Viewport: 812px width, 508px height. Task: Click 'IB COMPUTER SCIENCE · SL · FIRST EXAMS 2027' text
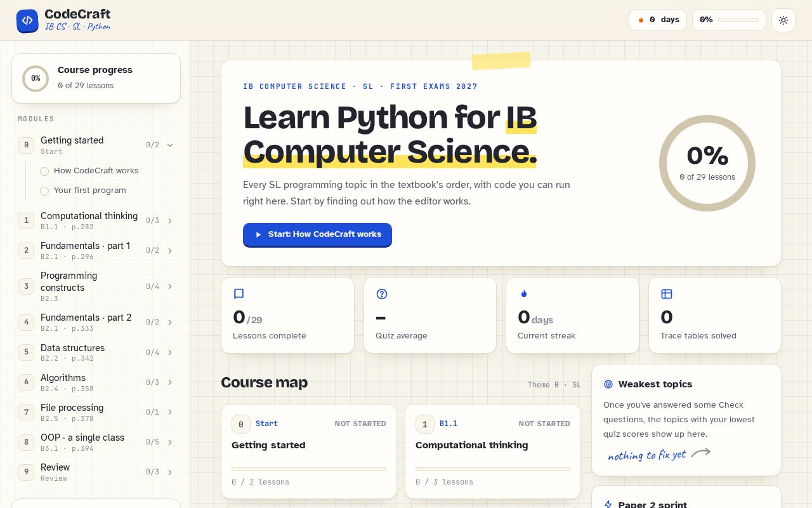click(x=360, y=86)
